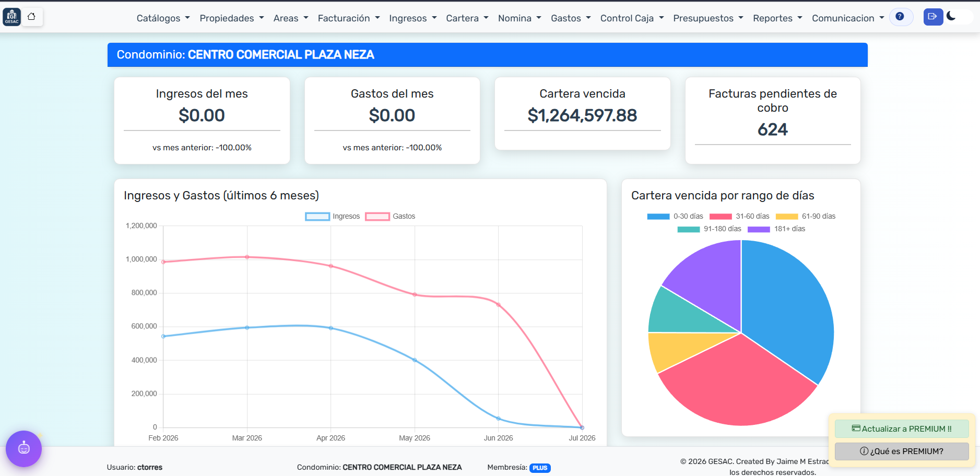Click the PLUS membership badge
Viewport: 980px width, 476px height.
(x=540, y=468)
